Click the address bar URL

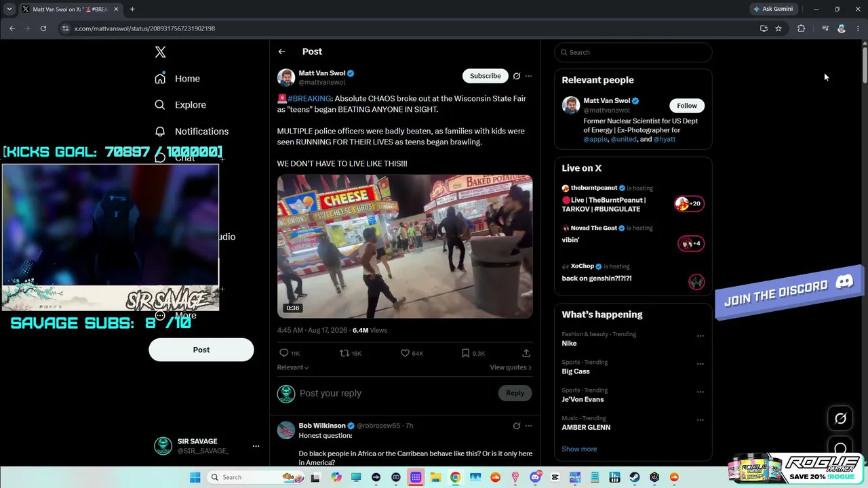144,28
